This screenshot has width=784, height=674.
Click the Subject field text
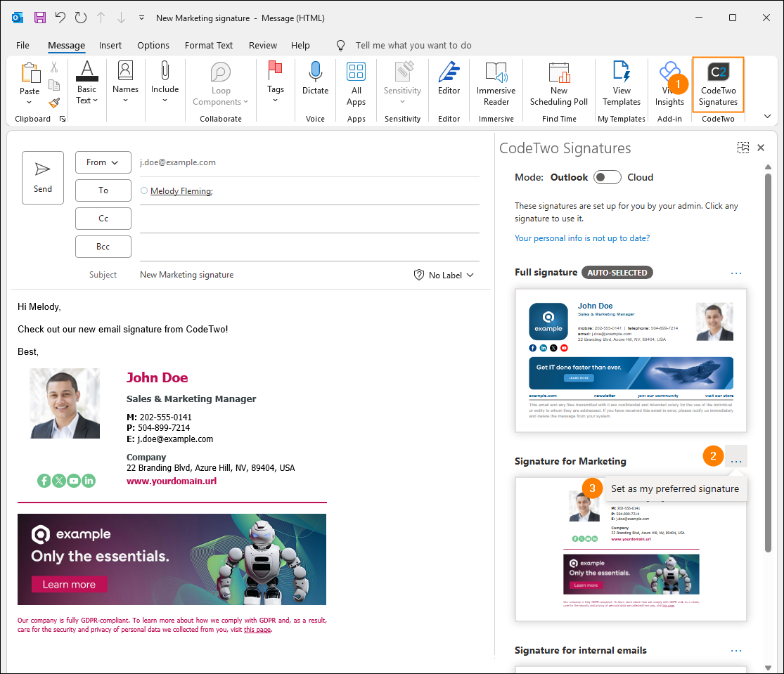pyautogui.click(x=186, y=275)
